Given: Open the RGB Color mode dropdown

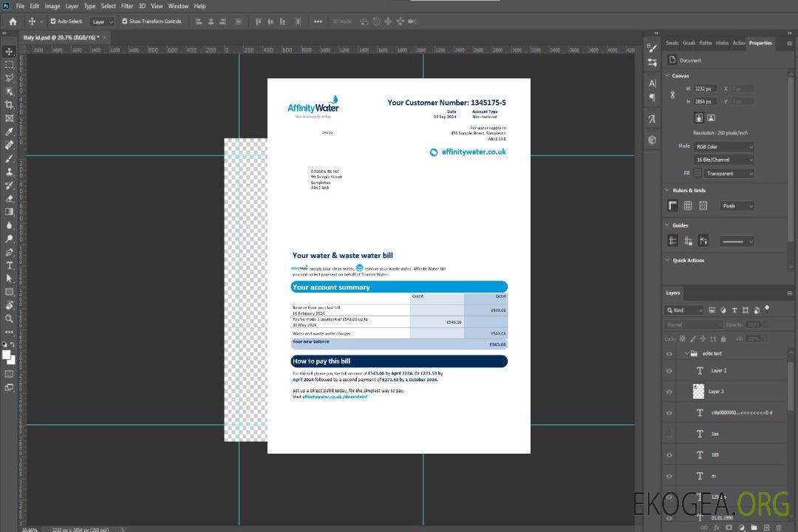Looking at the screenshot, I should click(x=723, y=146).
